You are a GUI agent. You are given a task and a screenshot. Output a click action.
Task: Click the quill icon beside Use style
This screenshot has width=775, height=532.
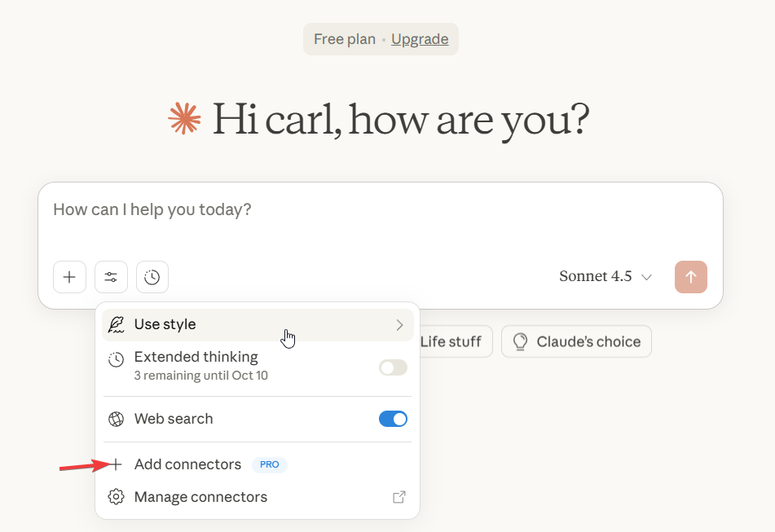tap(117, 324)
